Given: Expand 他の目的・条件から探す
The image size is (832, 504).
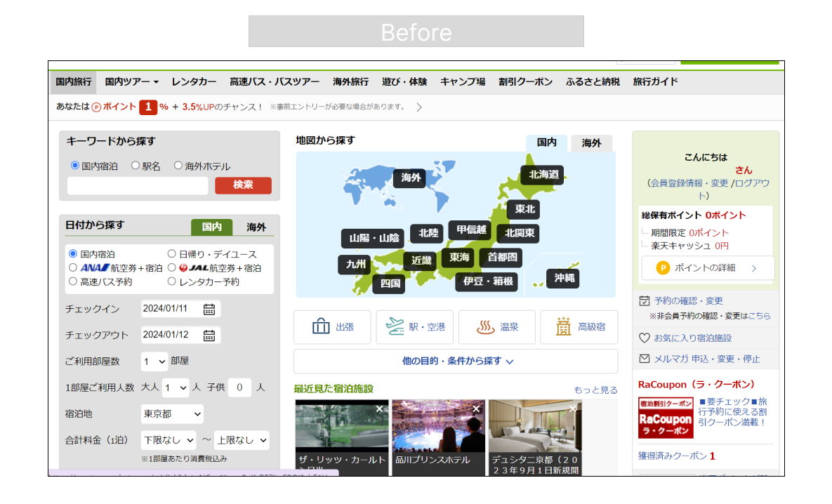Looking at the screenshot, I should [456, 361].
